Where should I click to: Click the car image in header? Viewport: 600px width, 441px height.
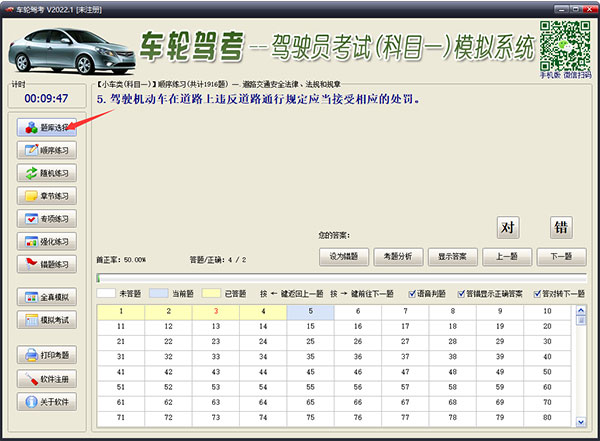tap(71, 51)
